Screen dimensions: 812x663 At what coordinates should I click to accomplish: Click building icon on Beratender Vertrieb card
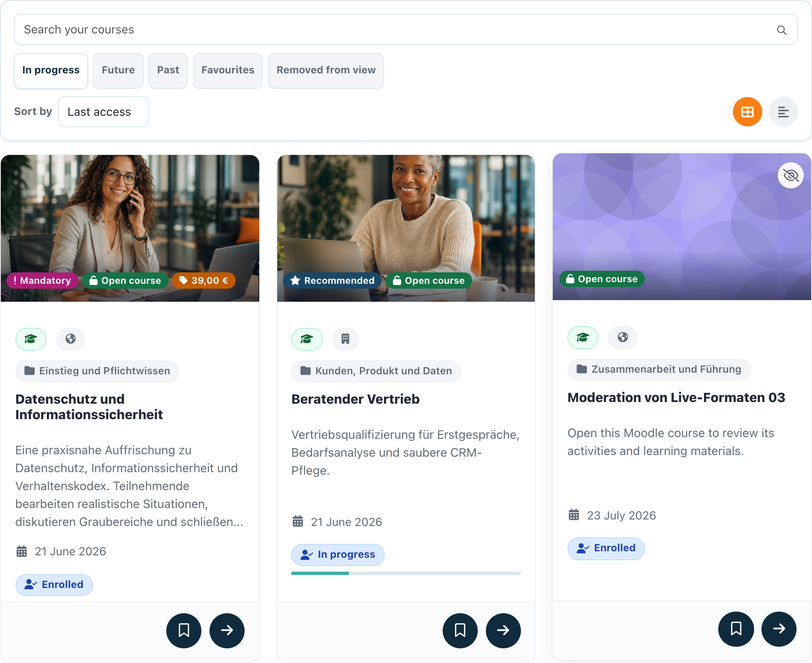pyautogui.click(x=346, y=339)
